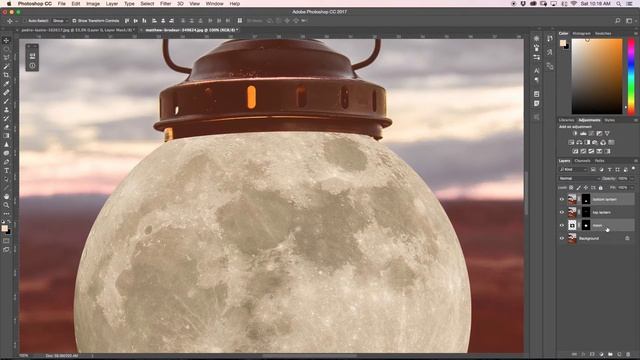640x360 pixels.
Task: Toggle the layer filter on/off switch
Action: (x=633, y=168)
